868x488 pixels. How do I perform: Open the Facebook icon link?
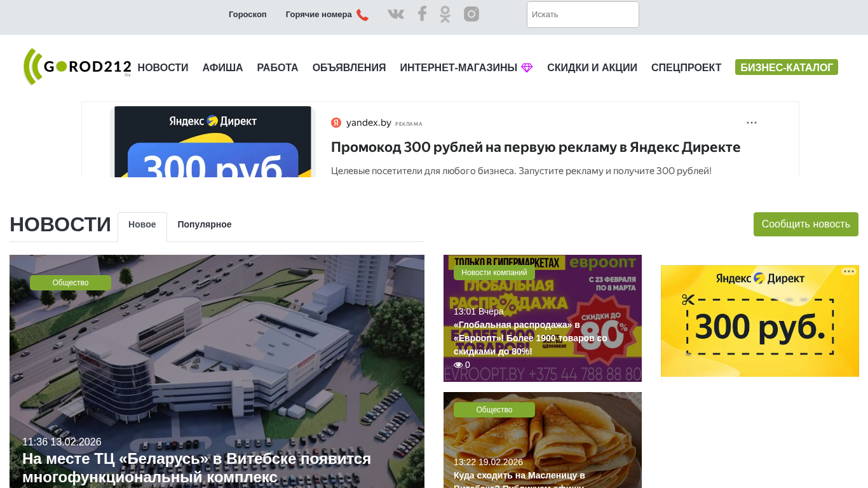point(422,14)
